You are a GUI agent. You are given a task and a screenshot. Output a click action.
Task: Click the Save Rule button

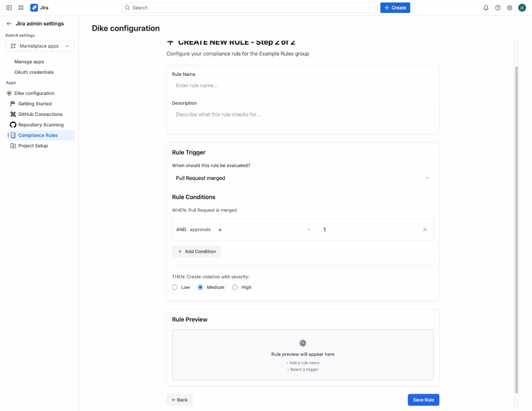coord(423,400)
